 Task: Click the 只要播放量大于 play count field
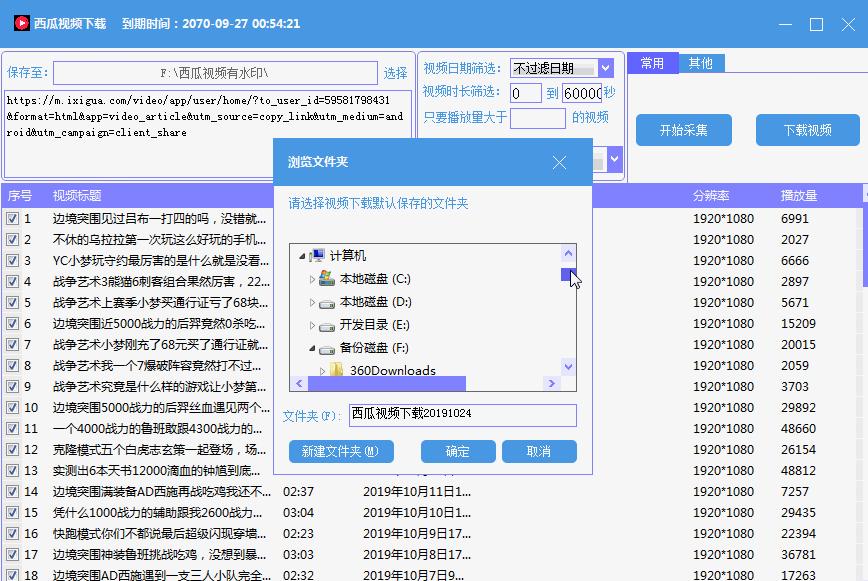[538, 118]
